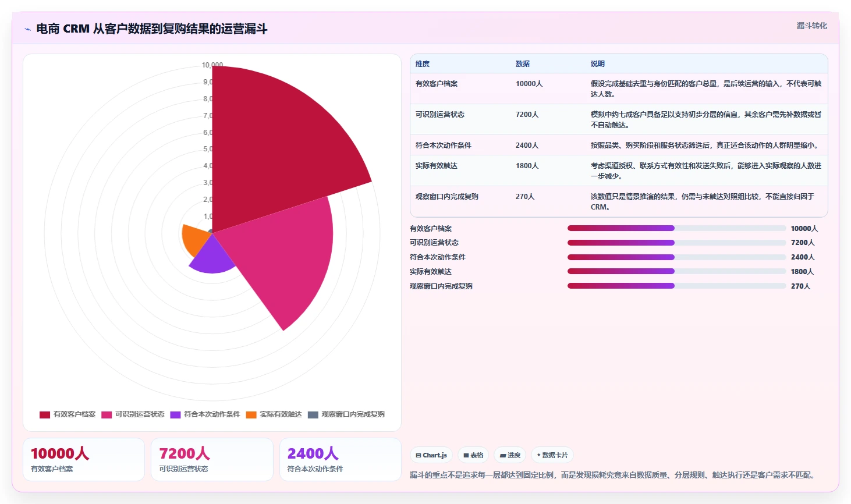Click the 可识别运营状态 table row label
Viewport: 851px width, 504px height.
[x=440, y=115]
